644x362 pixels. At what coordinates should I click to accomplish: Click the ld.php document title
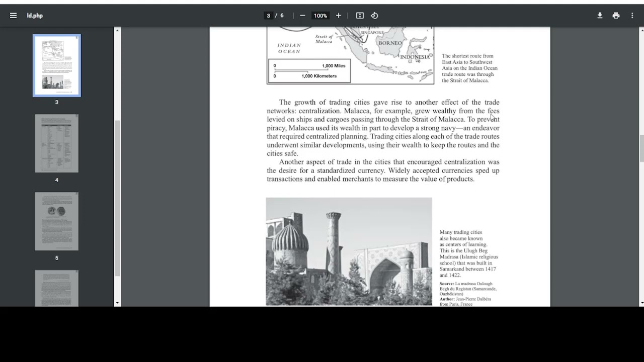[x=35, y=16]
